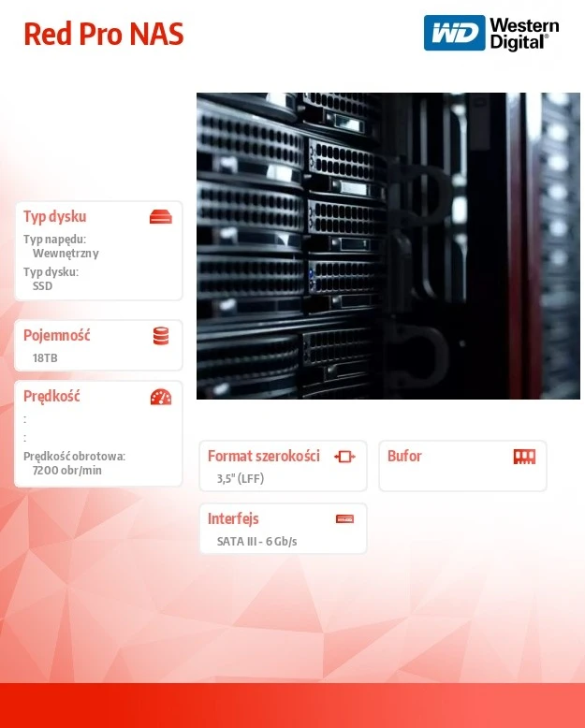This screenshot has width=585, height=728.
Task: Click the Pojemność heading
Action: coord(57,335)
